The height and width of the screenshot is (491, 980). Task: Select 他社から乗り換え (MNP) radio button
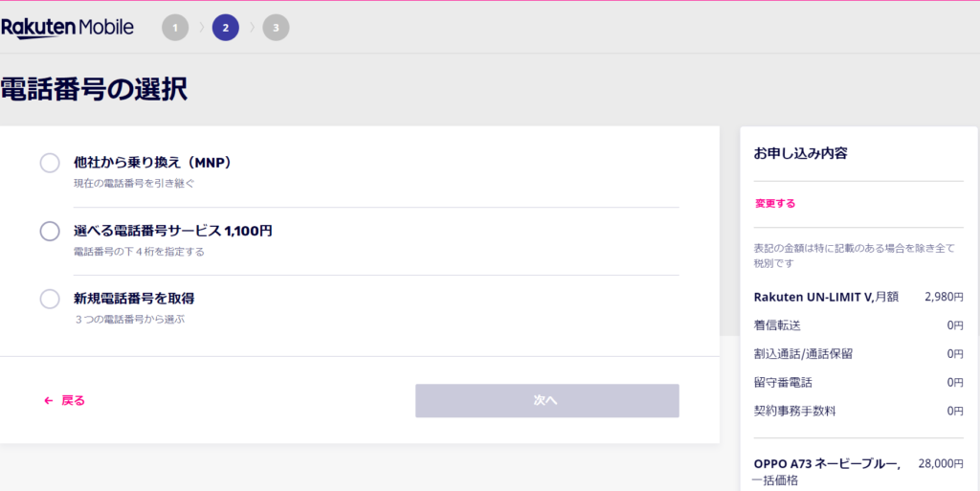pos(50,163)
